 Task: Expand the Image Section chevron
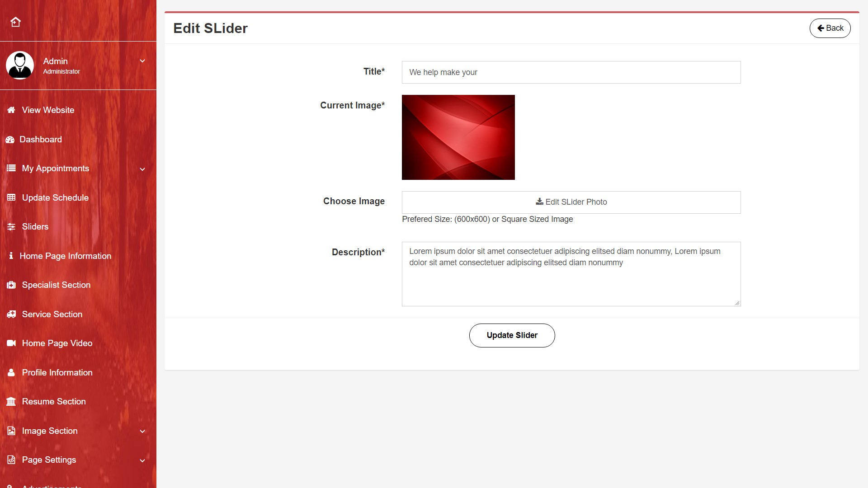[142, 431]
